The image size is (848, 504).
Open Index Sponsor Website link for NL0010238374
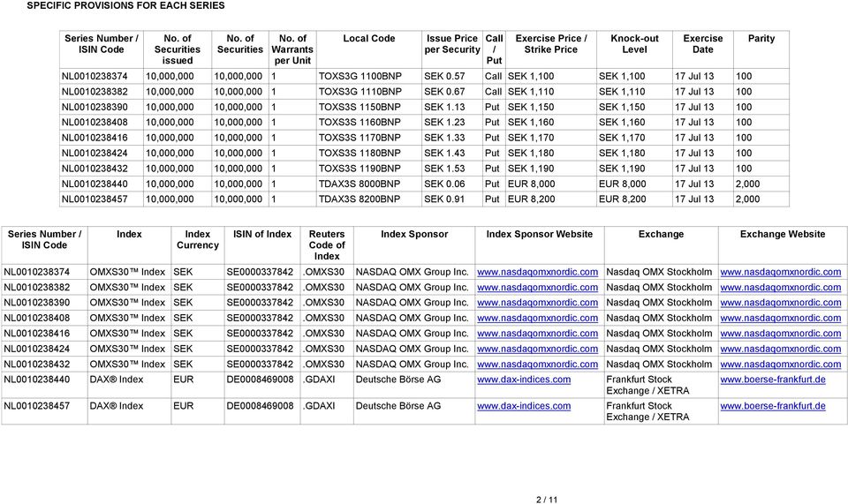pos(538,272)
